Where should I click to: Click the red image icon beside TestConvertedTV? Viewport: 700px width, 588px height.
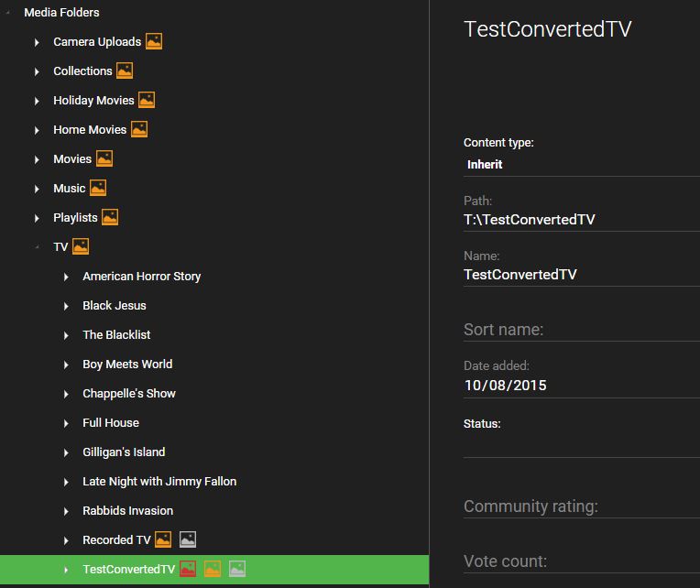click(x=188, y=570)
